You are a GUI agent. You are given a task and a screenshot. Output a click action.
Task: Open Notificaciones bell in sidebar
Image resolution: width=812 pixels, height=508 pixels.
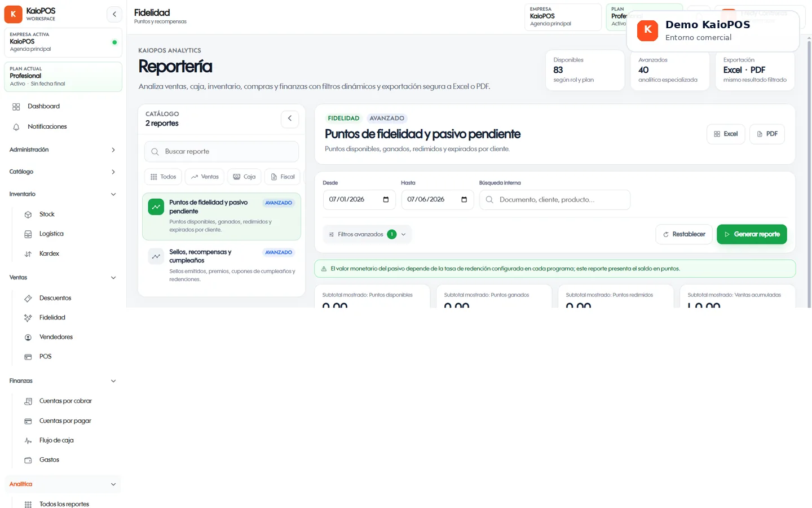63,126
